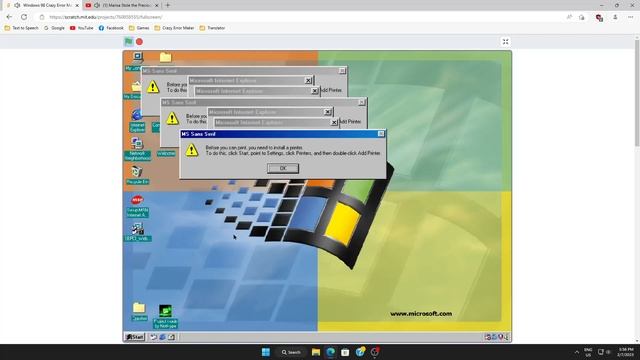Open the Google bookmark

(x=54, y=28)
